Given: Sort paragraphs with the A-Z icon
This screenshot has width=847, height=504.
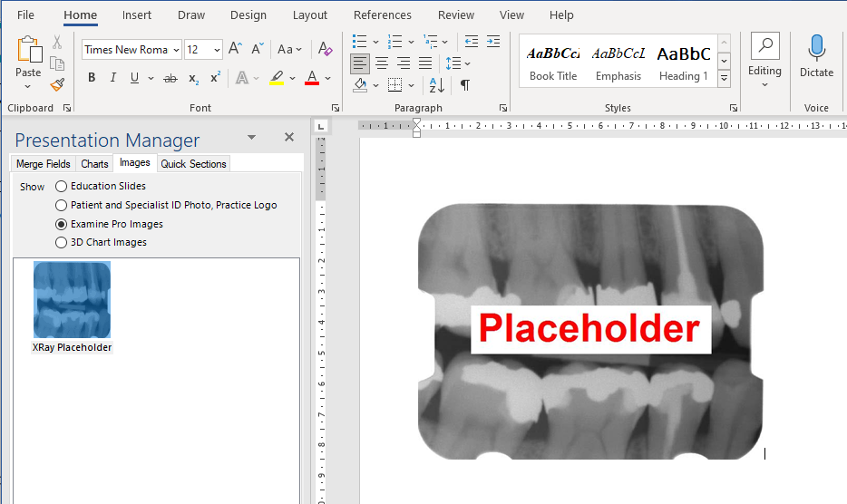Looking at the screenshot, I should 436,85.
